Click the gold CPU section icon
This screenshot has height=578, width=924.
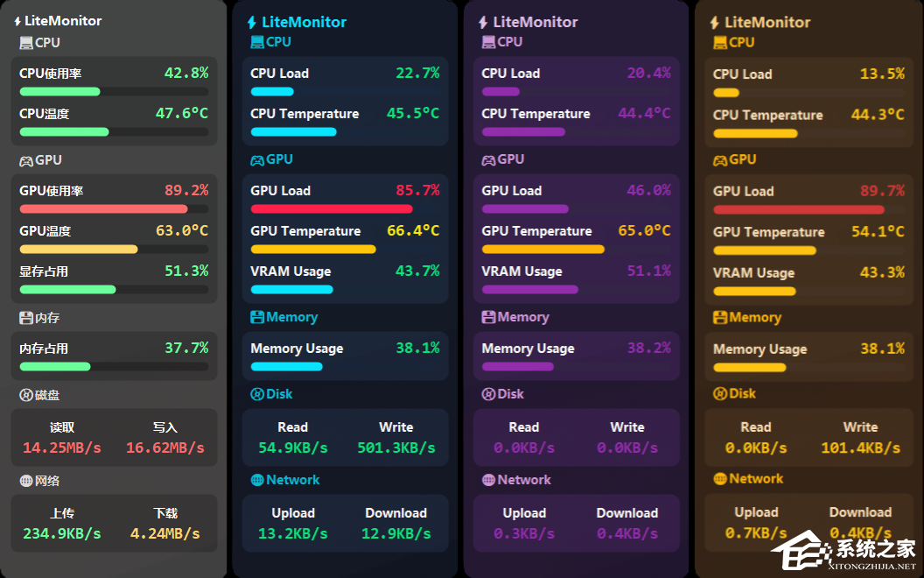coord(720,42)
